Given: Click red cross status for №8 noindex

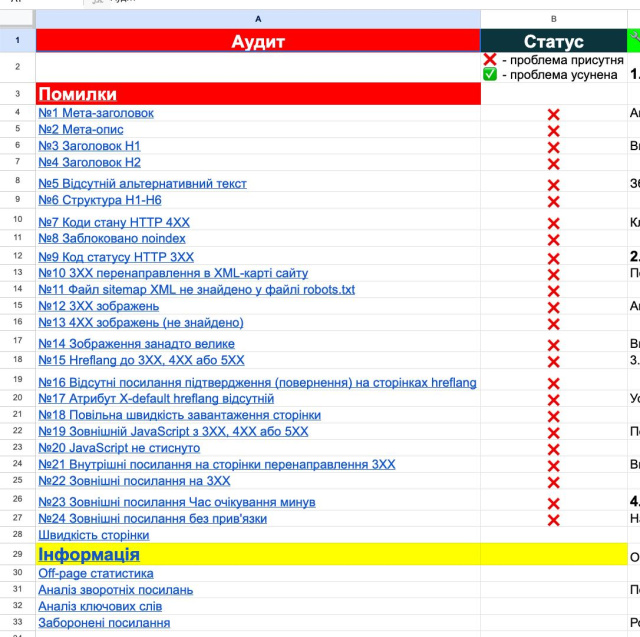Looking at the screenshot, I should coord(553,240).
